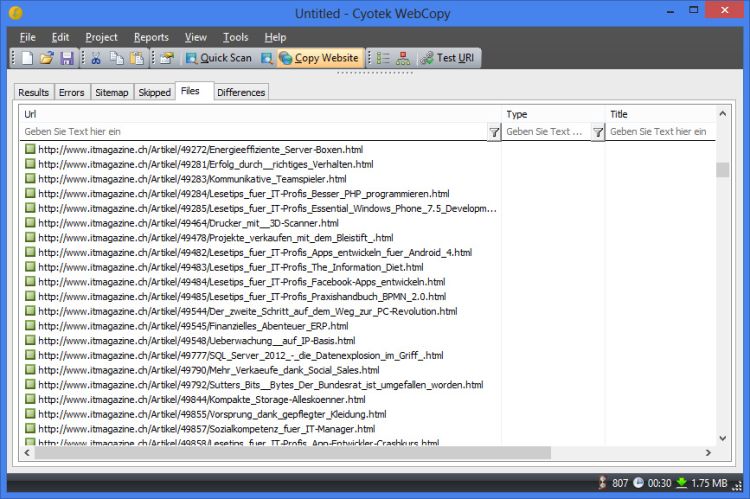750x499 pixels.
Task: Click the Test URI button
Action: pyautogui.click(x=448, y=58)
